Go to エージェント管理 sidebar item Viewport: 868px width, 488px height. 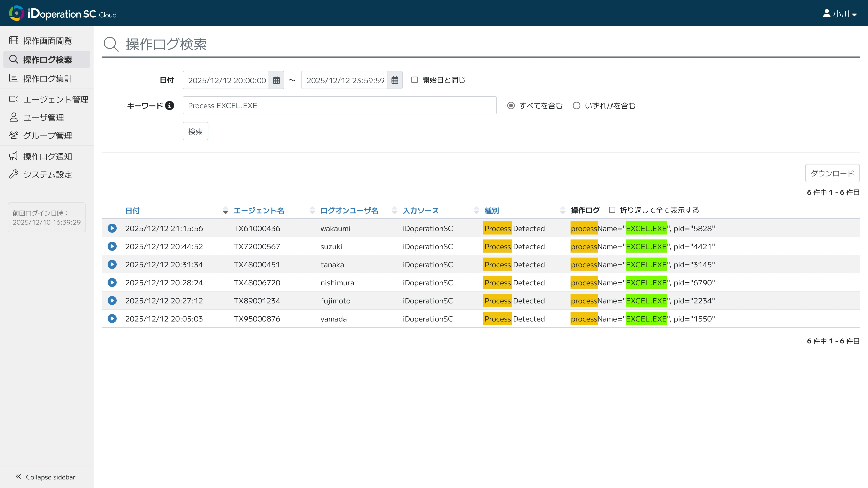point(56,99)
